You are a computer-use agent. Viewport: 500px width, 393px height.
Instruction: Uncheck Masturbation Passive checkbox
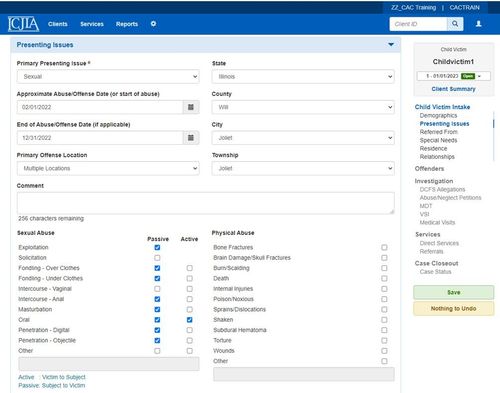click(x=157, y=309)
